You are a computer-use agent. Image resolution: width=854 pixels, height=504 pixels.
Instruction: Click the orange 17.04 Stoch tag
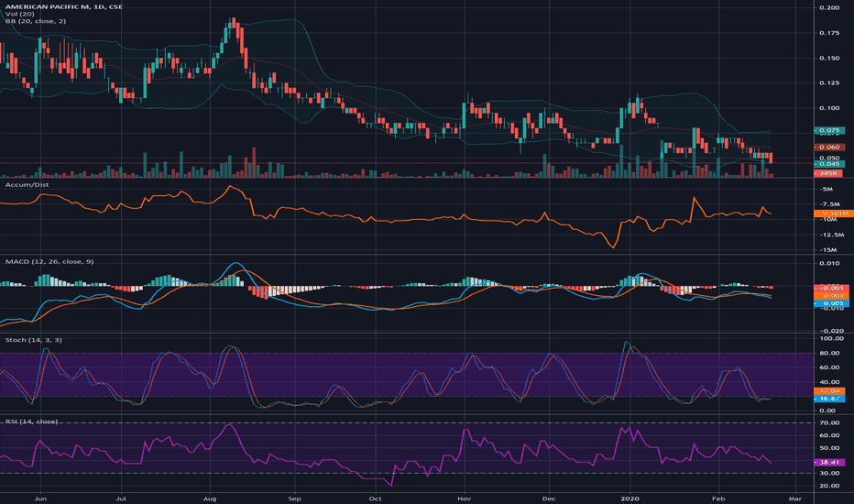click(x=829, y=390)
